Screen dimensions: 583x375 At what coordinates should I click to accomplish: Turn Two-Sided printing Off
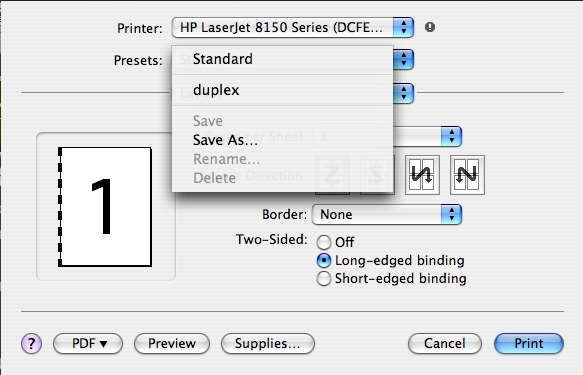point(323,242)
